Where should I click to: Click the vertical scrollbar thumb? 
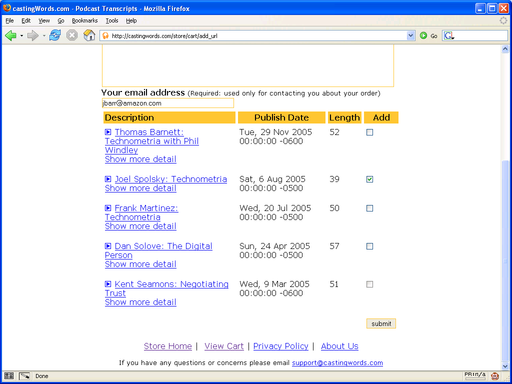point(505,260)
